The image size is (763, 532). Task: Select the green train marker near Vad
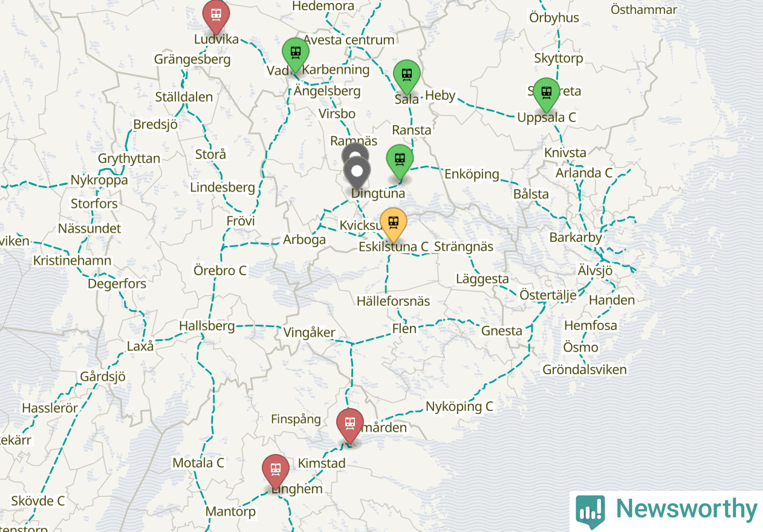[296, 54]
